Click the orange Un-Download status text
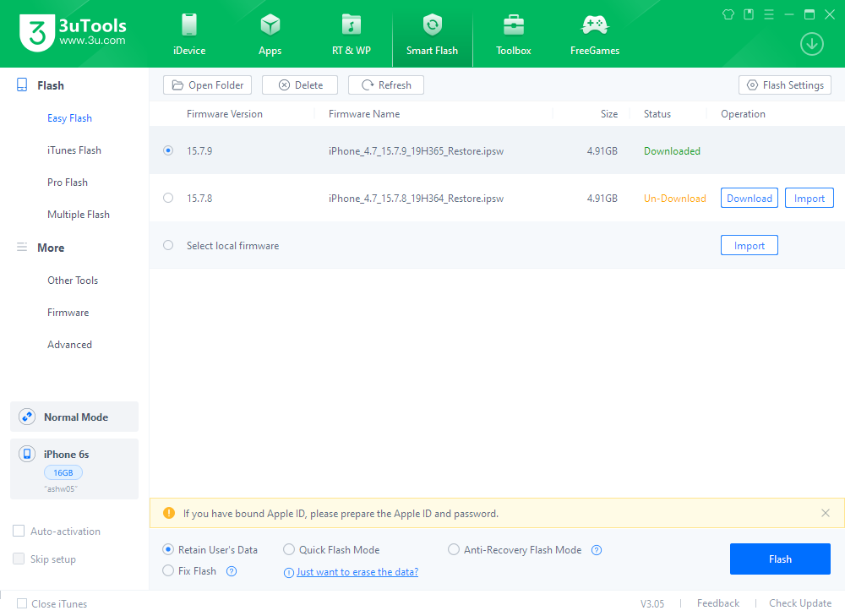 point(674,199)
